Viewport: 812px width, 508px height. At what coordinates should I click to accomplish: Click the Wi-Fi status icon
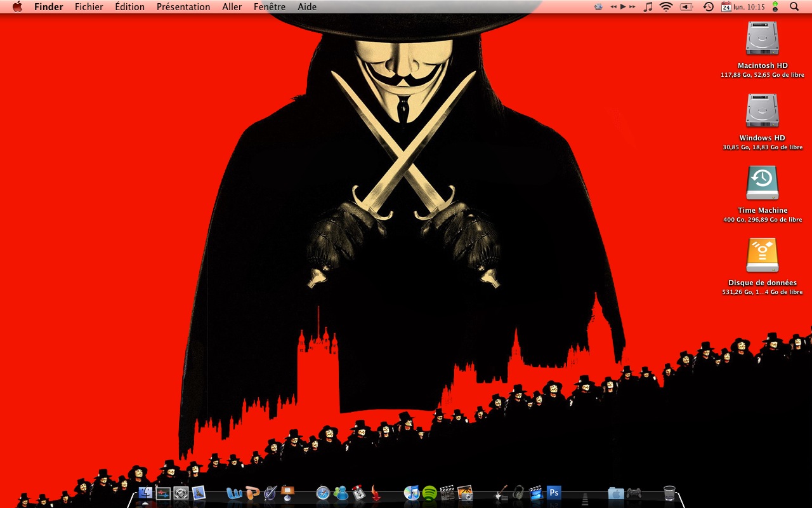(x=666, y=7)
